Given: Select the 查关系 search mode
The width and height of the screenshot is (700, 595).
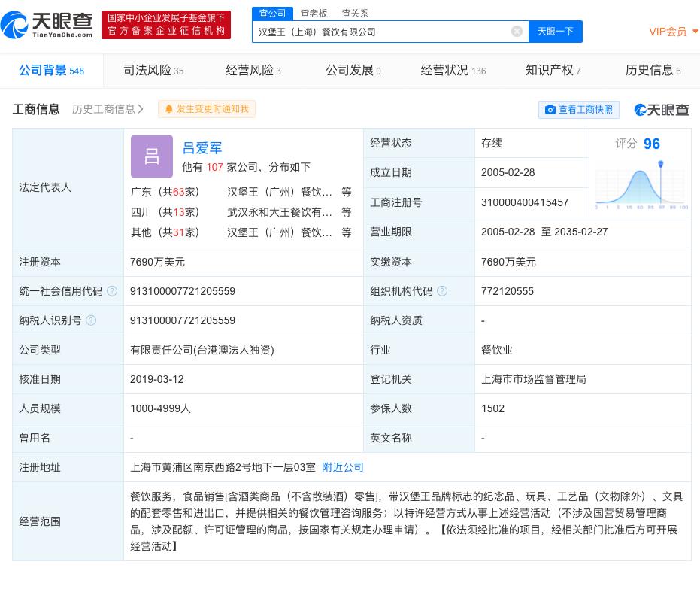Looking at the screenshot, I should click(355, 13).
